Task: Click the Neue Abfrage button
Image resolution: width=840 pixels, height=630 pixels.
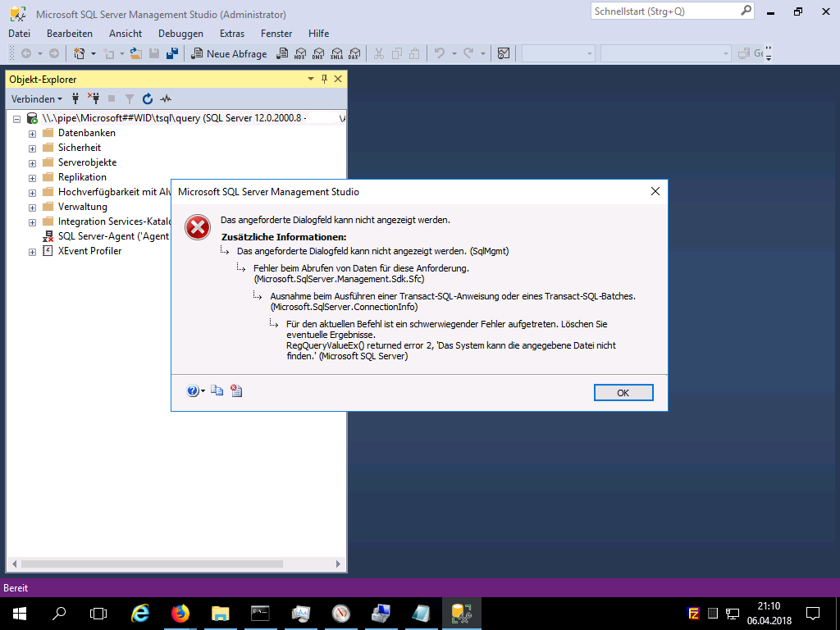Action: click(230, 53)
